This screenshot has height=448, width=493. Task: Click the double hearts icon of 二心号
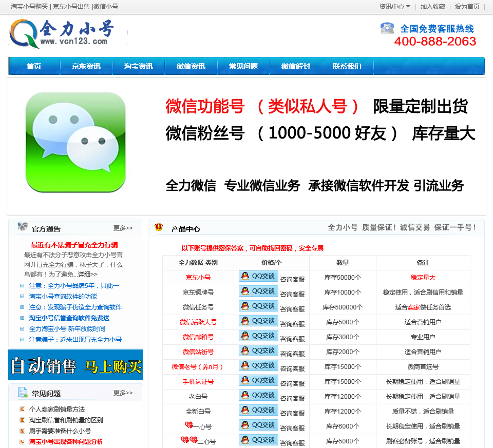[x=189, y=440]
